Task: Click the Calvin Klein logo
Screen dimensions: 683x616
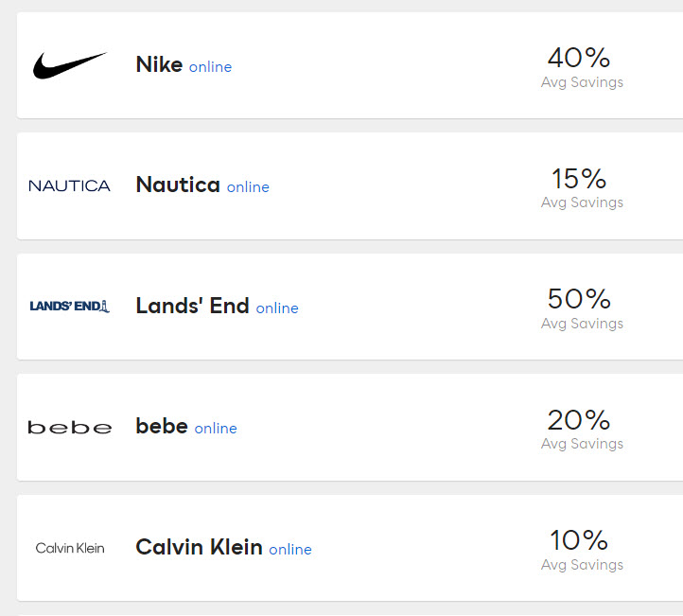Action: tap(69, 548)
